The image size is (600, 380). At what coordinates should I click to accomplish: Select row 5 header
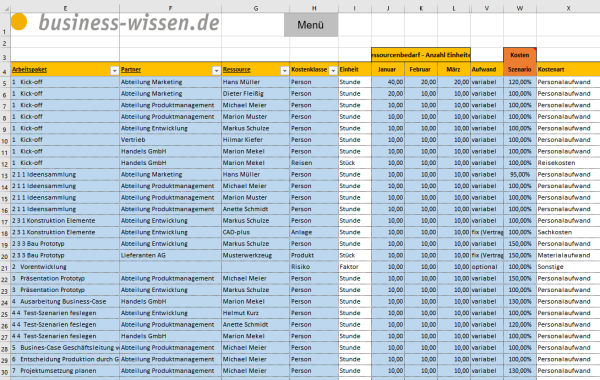(5, 83)
